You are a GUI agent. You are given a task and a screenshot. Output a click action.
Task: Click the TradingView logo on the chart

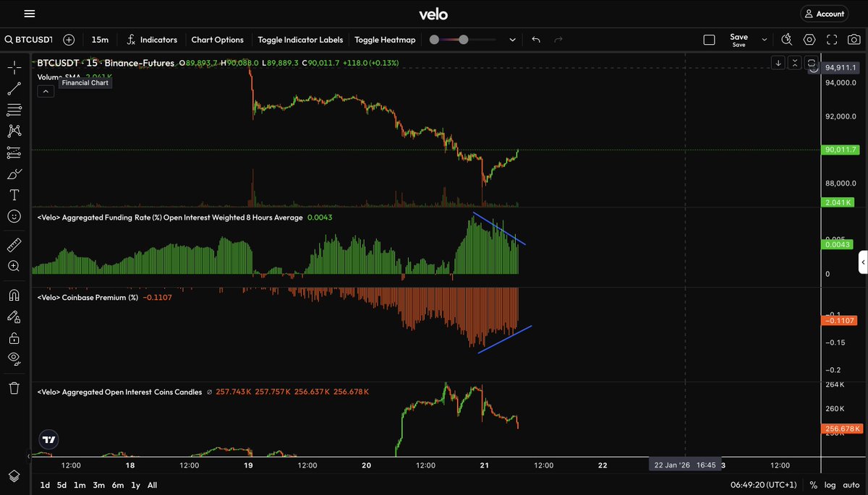49,439
